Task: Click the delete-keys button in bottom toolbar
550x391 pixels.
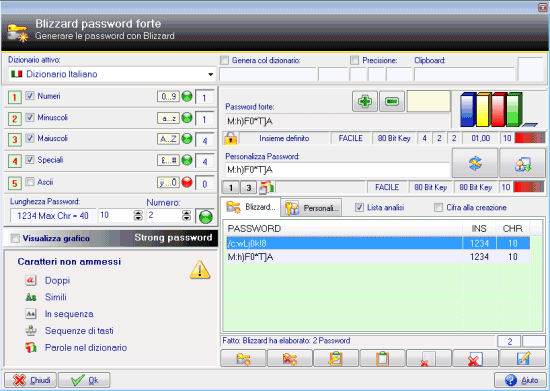Action: pos(290,358)
